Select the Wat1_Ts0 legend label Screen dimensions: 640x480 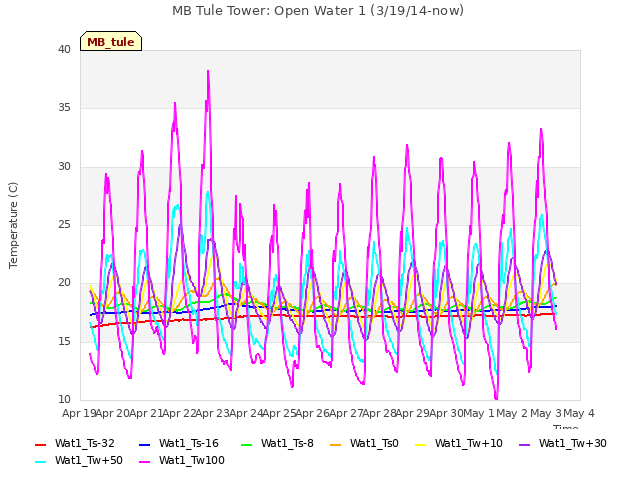click(x=374, y=443)
